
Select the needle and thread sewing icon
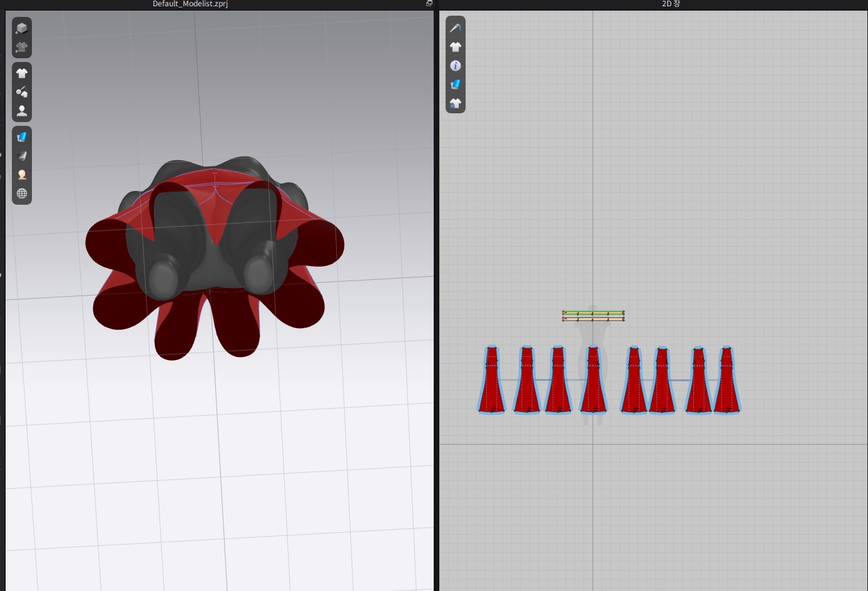(456, 28)
